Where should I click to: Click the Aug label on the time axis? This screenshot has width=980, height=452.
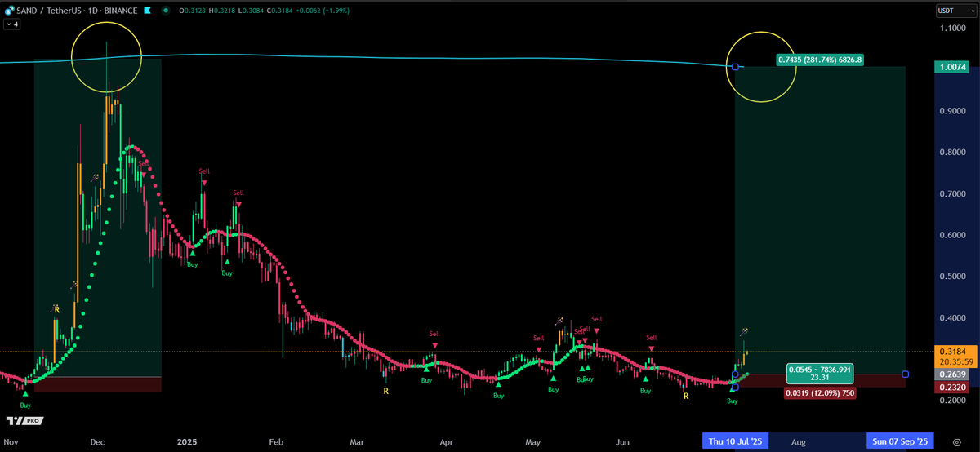click(x=800, y=441)
